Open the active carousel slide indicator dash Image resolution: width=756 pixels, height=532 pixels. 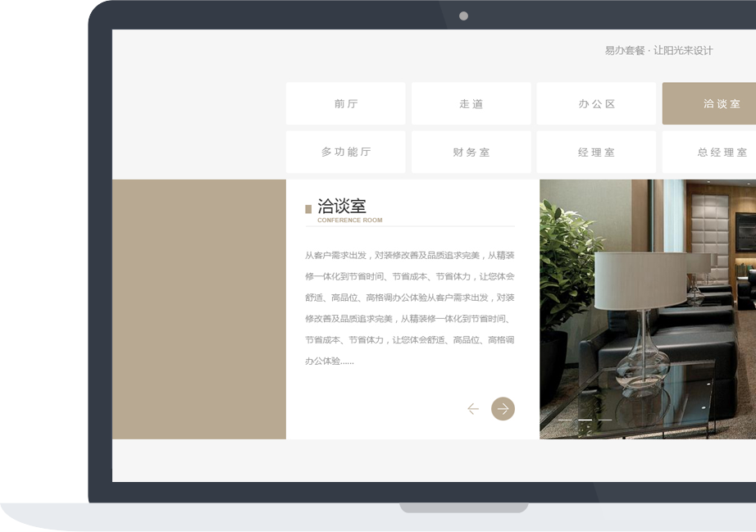point(585,420)
